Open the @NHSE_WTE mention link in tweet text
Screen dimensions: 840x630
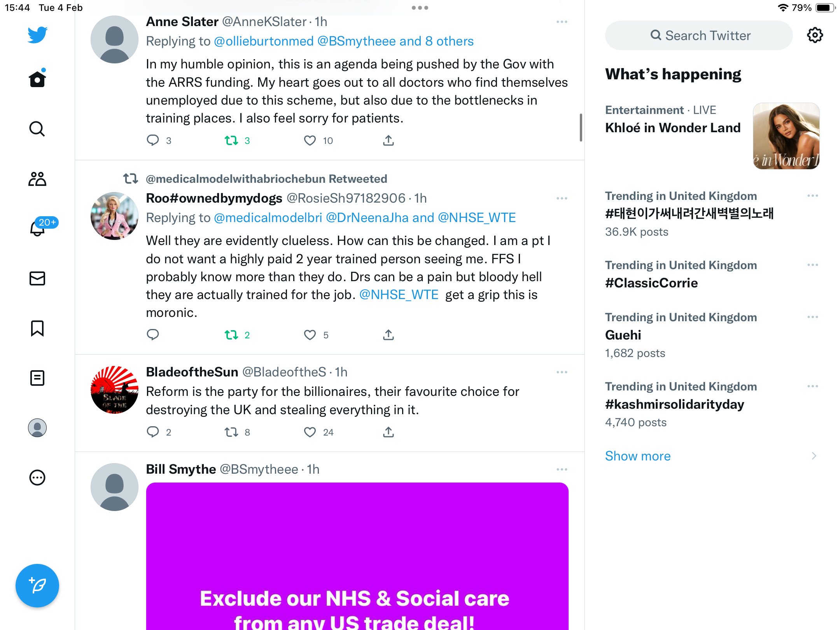[399, 295]
